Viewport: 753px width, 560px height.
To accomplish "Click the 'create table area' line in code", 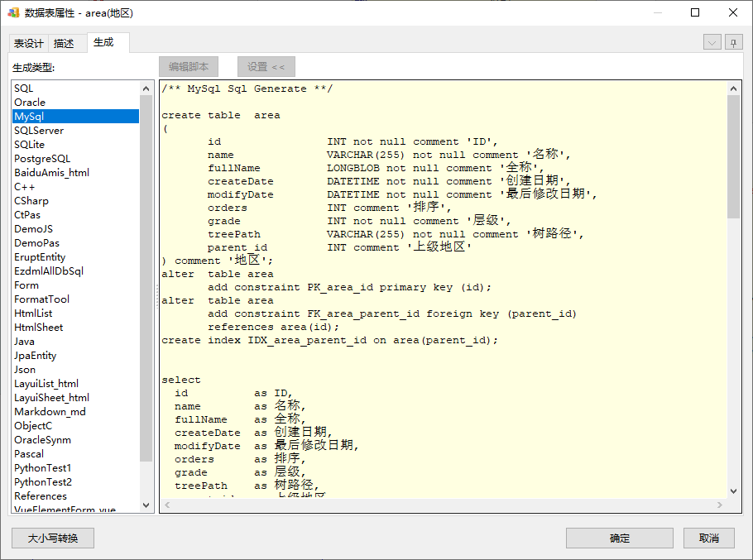I will (221, 115).
